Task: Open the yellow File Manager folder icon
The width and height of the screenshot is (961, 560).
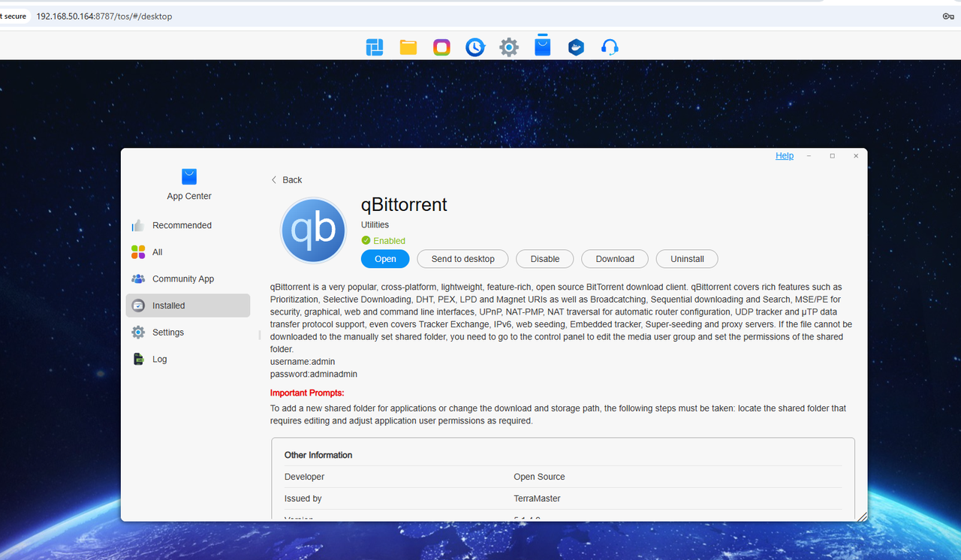Action: [408, 47]
